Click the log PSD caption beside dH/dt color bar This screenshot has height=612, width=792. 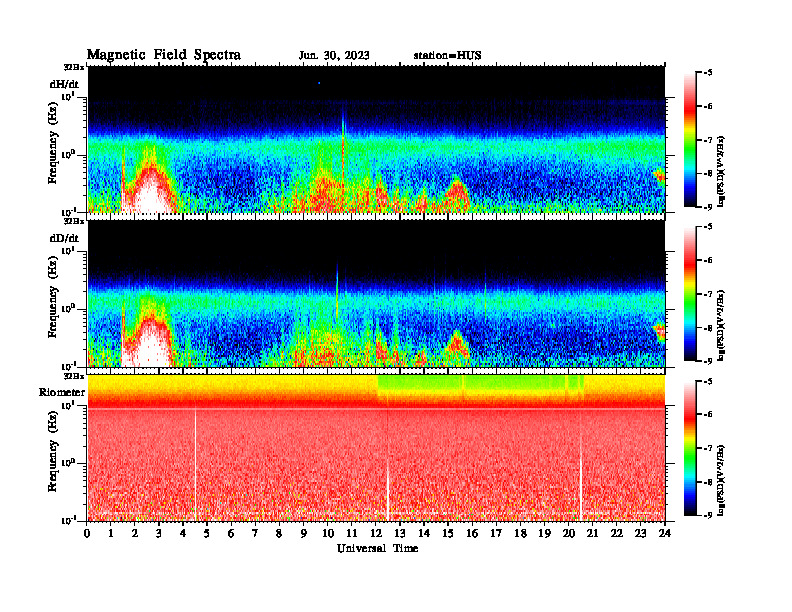point(721,171)
